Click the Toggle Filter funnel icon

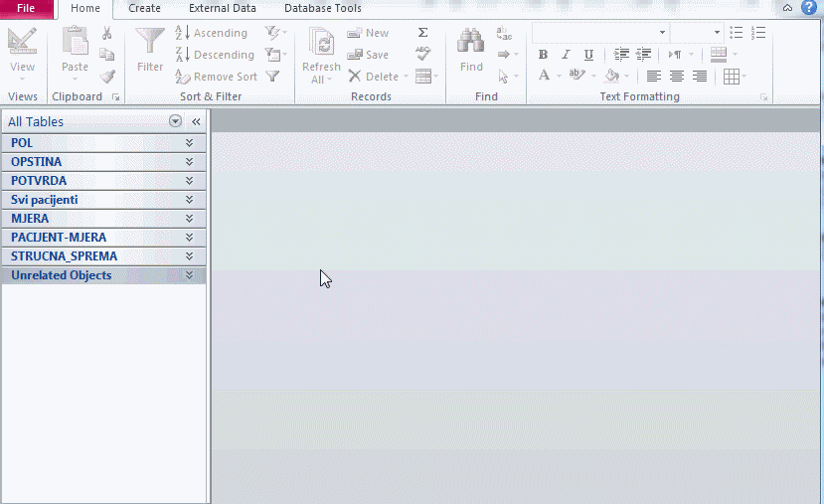(272, 77)
